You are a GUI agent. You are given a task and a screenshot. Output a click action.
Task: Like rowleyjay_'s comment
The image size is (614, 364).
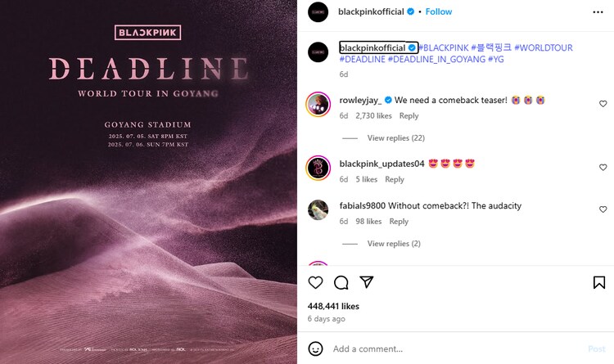(x=603, y=104)
